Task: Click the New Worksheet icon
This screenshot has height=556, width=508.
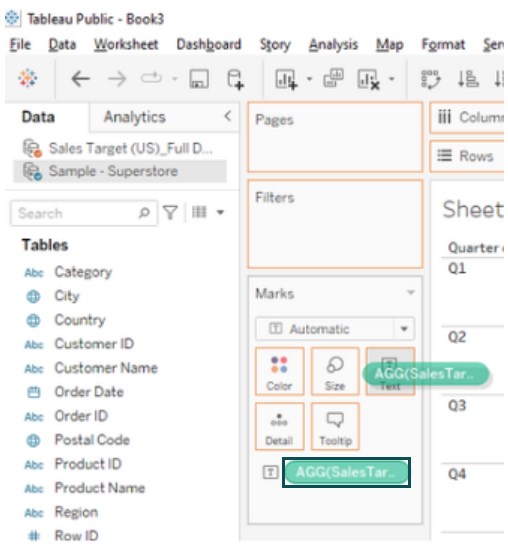Action: click(x=286, y=79)
